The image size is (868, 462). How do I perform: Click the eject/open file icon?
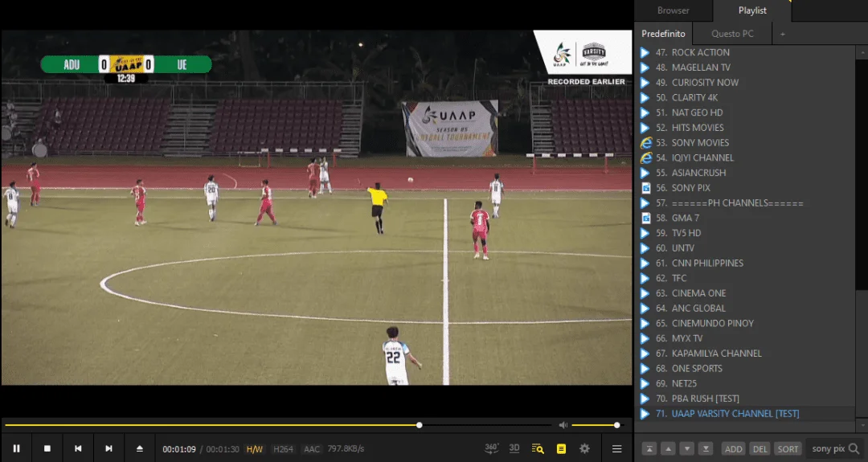[x=140, y=448]
